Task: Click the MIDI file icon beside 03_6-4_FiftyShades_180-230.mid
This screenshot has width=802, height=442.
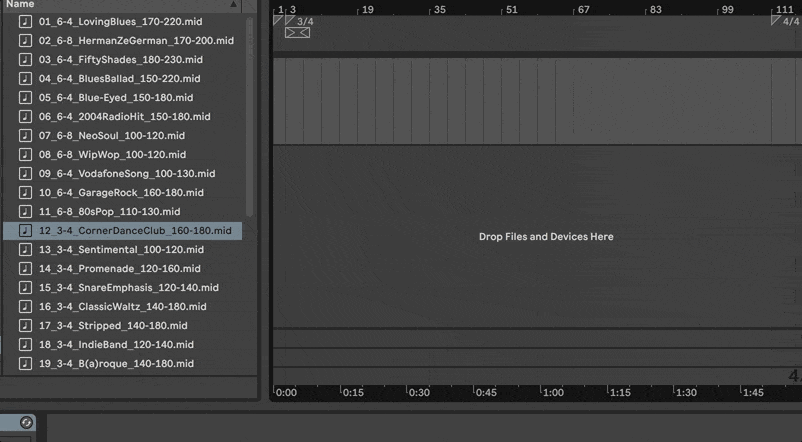Action: click(25, 59)
